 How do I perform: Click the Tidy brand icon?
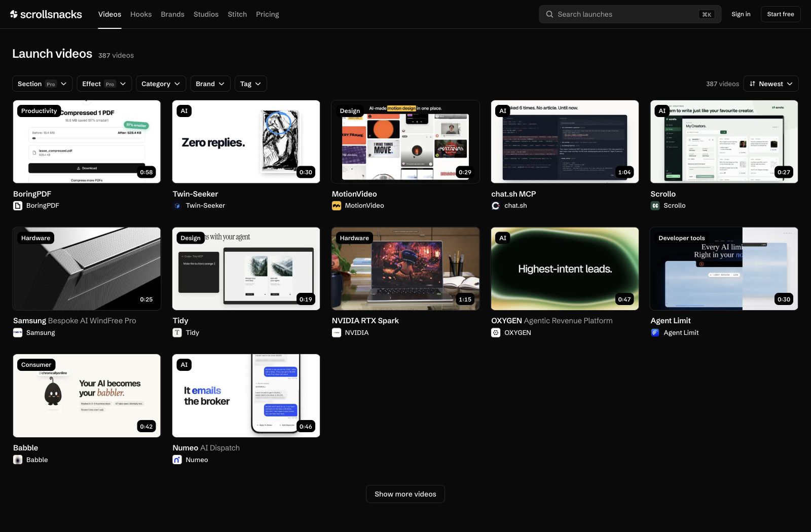[177, 333]
